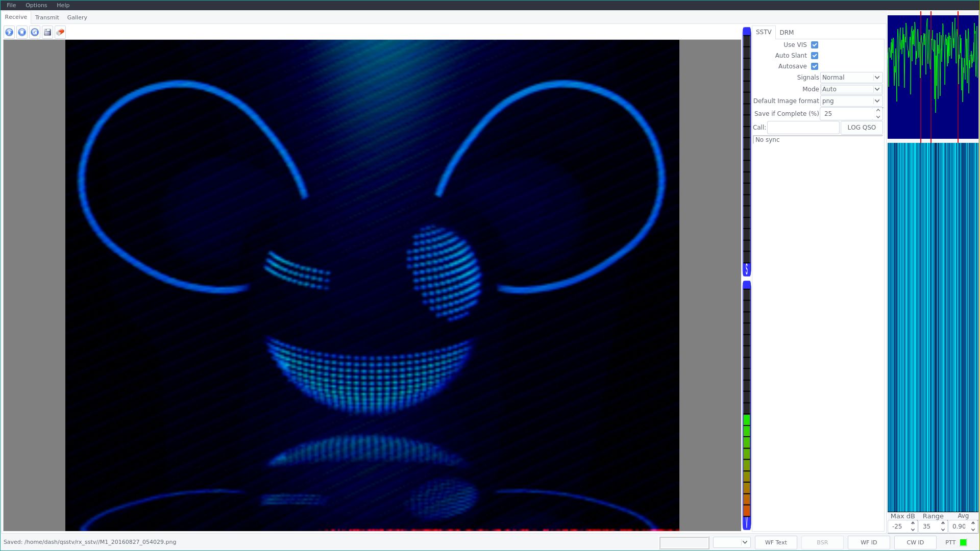Stop receiving with the stop icon

click(22, 32)
